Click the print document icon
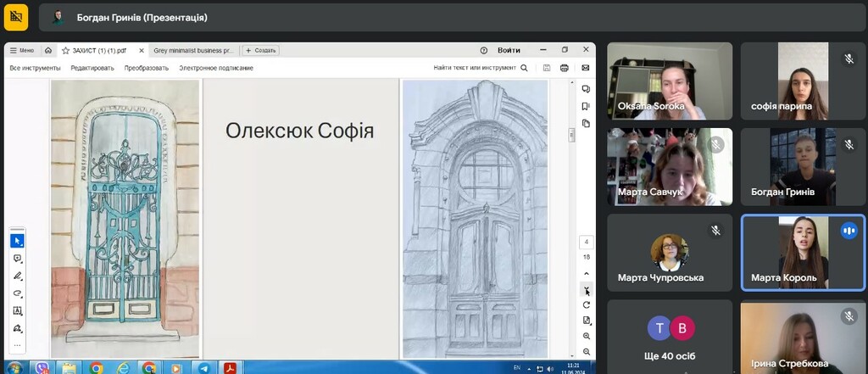This screenshot has height=374, width=868. (x=565, y=68)
